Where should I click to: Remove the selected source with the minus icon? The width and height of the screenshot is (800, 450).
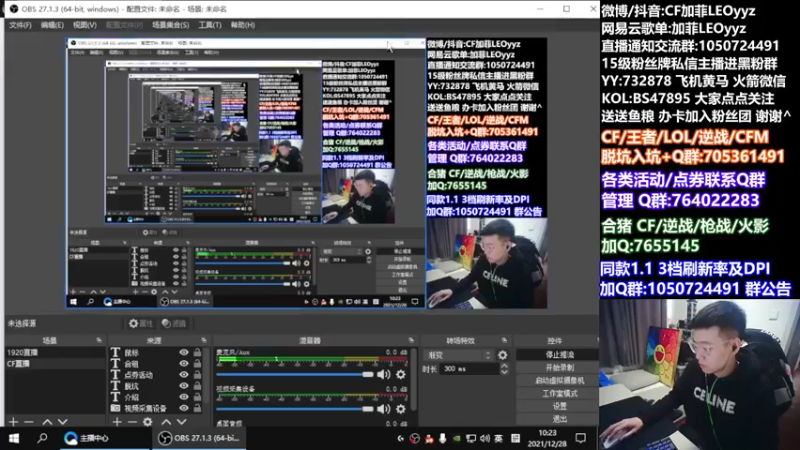point(132,422)
